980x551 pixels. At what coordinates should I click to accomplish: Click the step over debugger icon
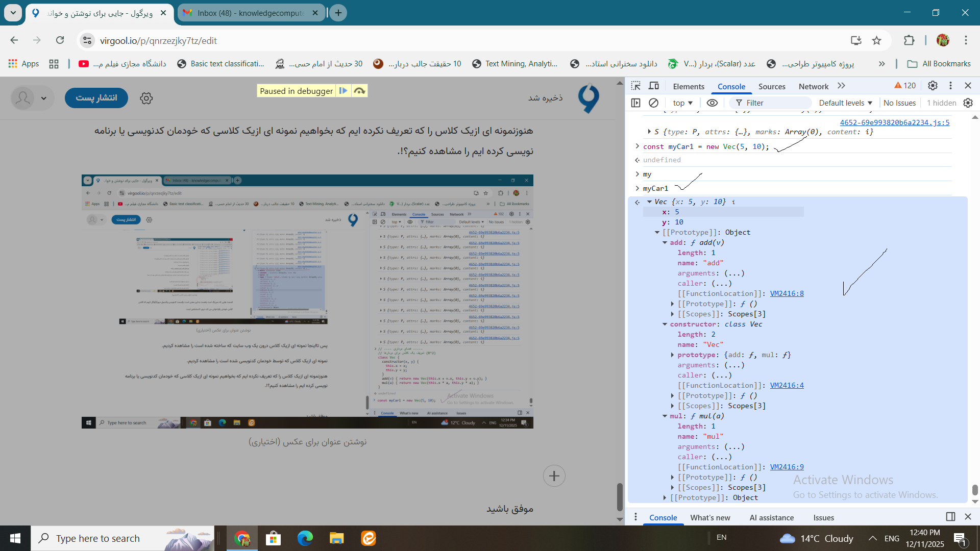pos(360,91)
